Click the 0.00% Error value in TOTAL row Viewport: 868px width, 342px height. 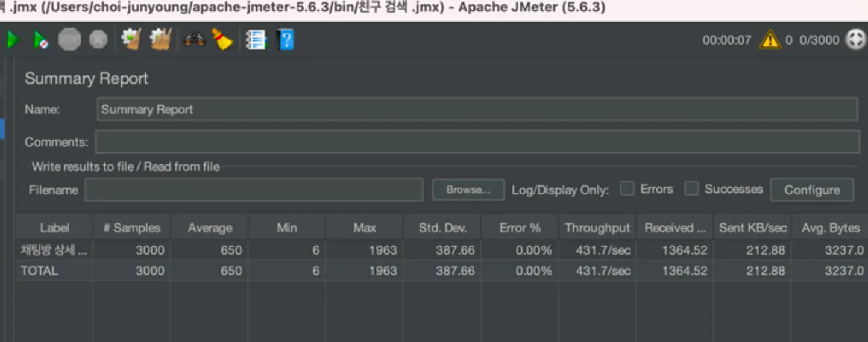pos(533,271)
